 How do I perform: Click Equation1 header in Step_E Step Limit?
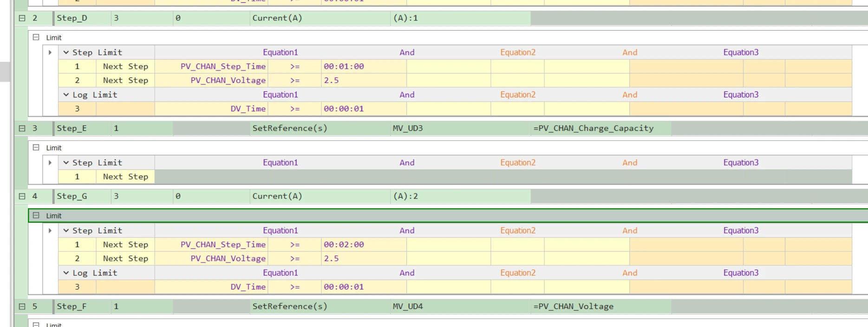[281, 163]
